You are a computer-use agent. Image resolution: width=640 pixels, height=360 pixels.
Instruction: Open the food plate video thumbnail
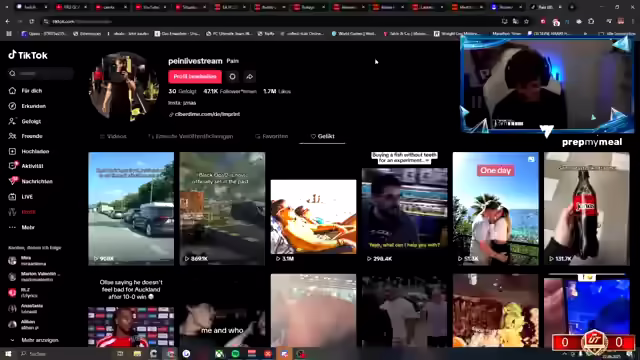pyautogui.click(x=496, y=311)
